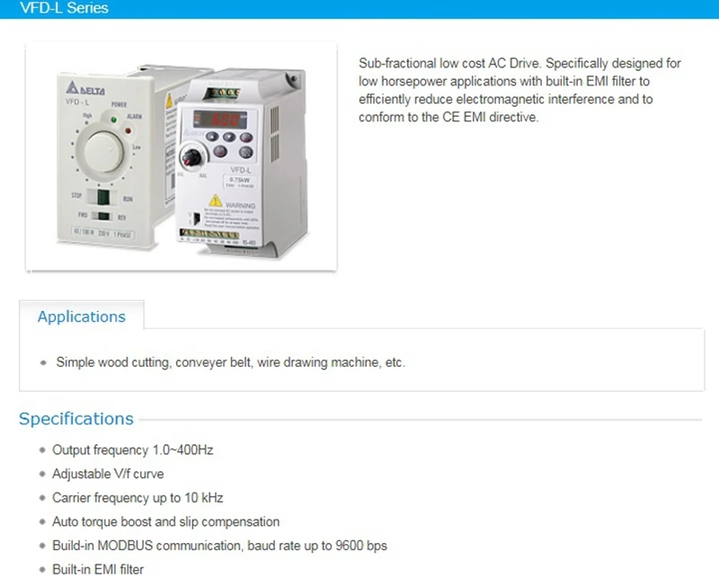The image size is (719, 588).
Task: Click the yellow WARNING triangle on the drive
Action: [215, 200]
